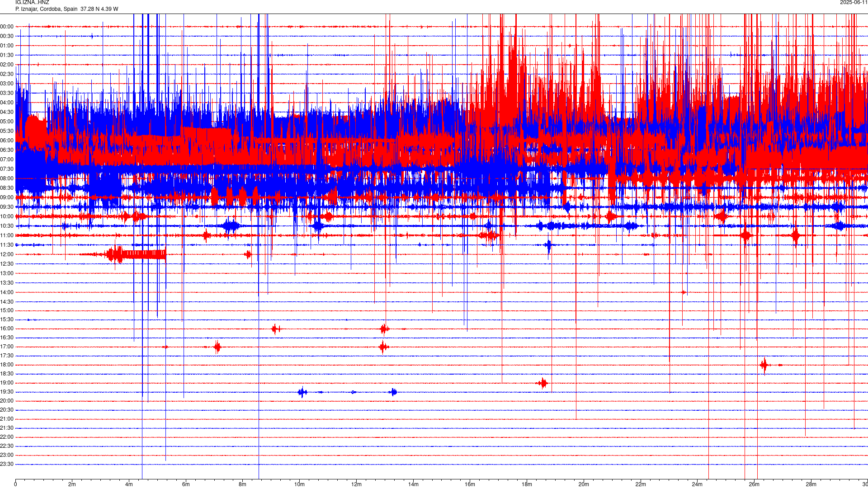Select the 07:00 time row label
Screen dimensions: 868x488
tap(7, 160)
